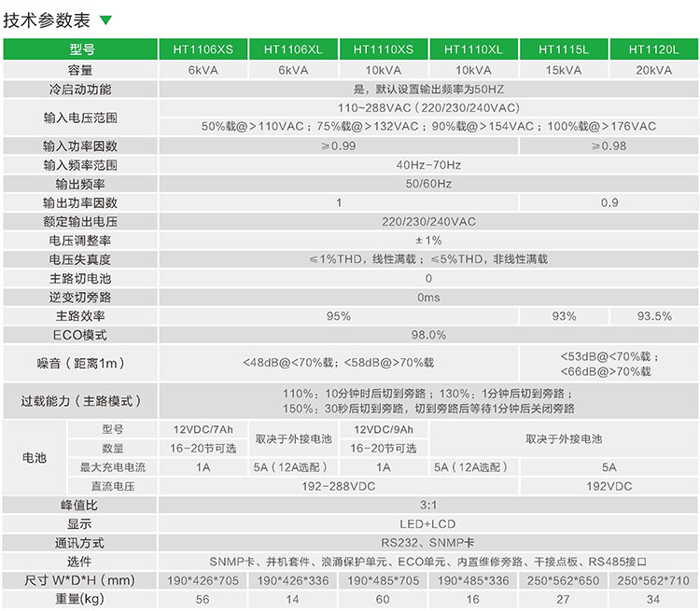Click the 噪音（距离1m）row label
Screen dimensions: 700x611
pos(80,363)
